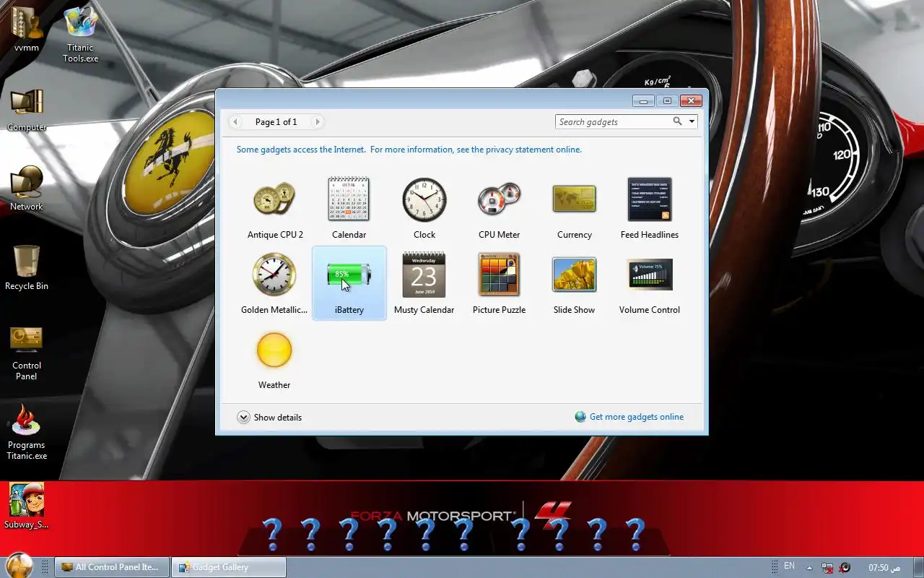Open the search options dropdown arrow
Image resolution: width=924 pixels, height=578 pixels.
(692, 121)
